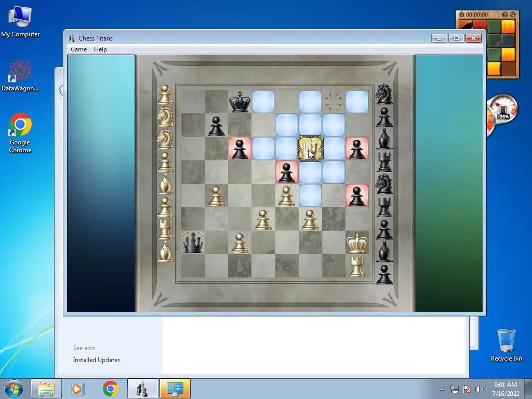
Task: Move queen to highlighted square g7
Action: 334,125
